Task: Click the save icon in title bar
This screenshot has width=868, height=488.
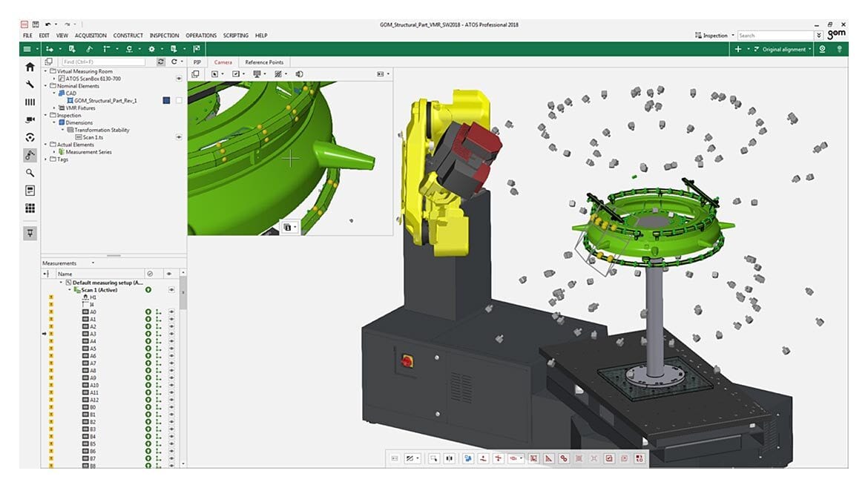Action: point(36,24)
